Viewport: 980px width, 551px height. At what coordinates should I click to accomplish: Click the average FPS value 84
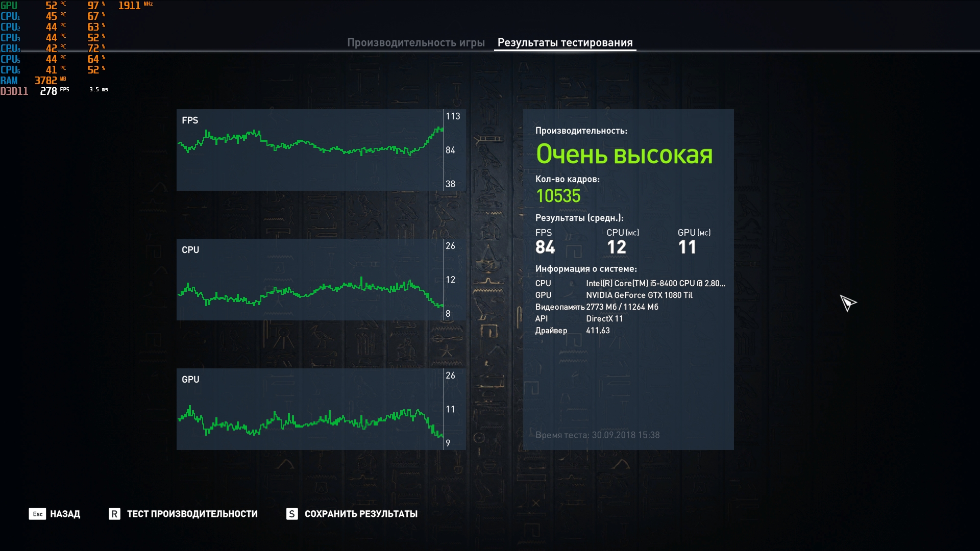545,247
